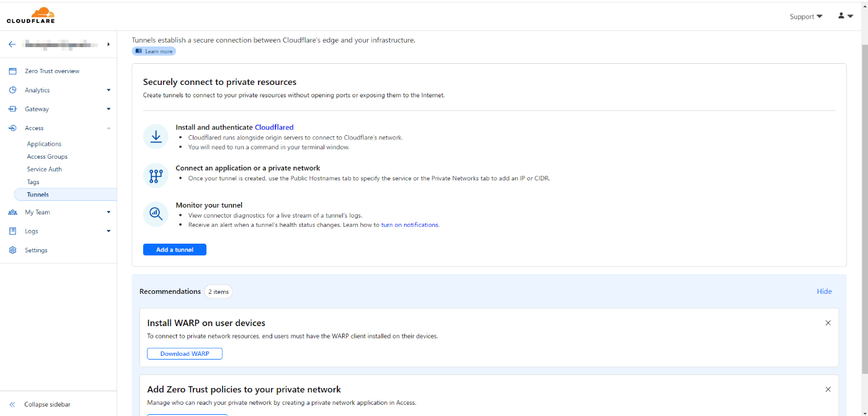Viewport: 868px width, 416px height.
Task: Click Download WARP button
Action: tap(185, 353)
